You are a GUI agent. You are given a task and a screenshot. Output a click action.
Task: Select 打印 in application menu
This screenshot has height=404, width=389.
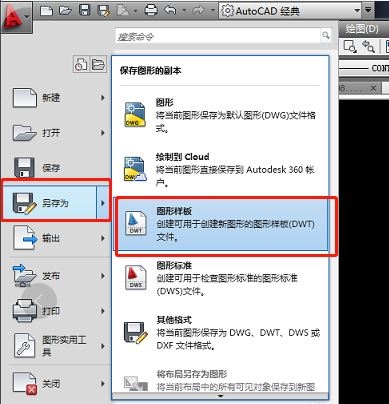coord(55,311)
